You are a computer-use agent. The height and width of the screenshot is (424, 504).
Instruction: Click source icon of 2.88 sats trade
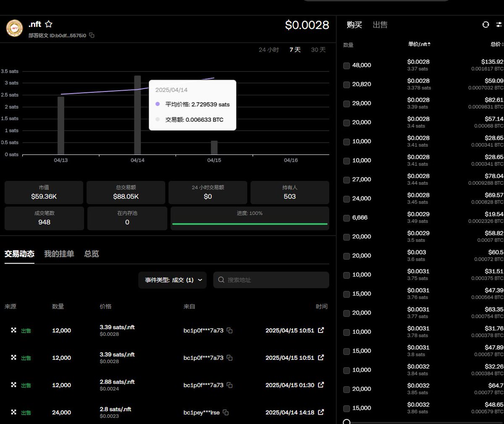pyautogui.click(x=13, y=385)
